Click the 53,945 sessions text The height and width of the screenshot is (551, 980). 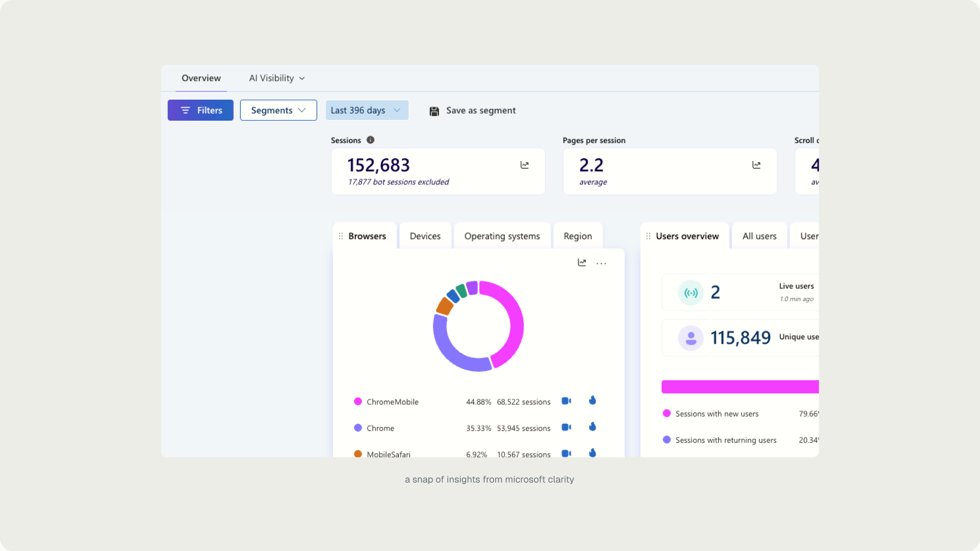pos(524,428)
